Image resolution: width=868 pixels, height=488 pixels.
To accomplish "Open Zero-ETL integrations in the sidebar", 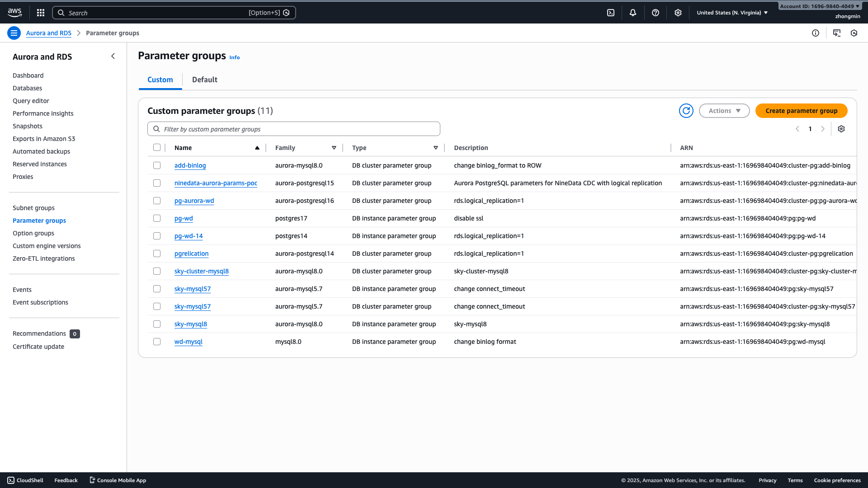I will [x=44, y=258].
